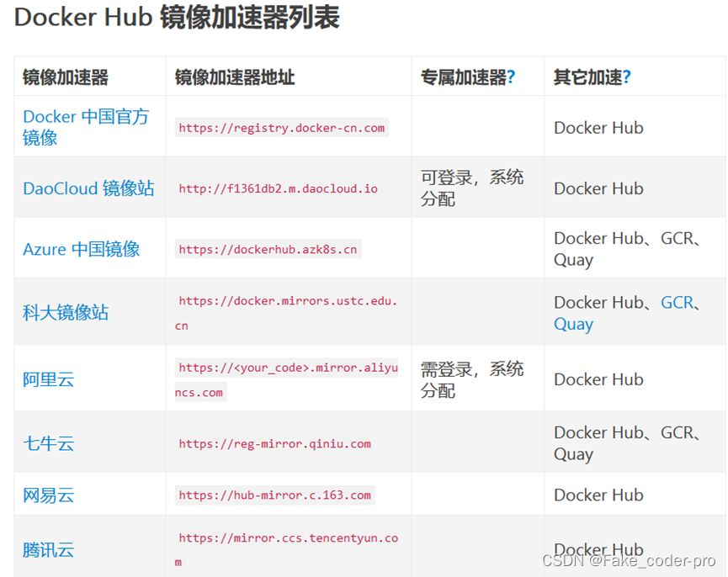Select the registry.docker-cn.com address
Screen dimensions: 728x577
tap(281, 128)
